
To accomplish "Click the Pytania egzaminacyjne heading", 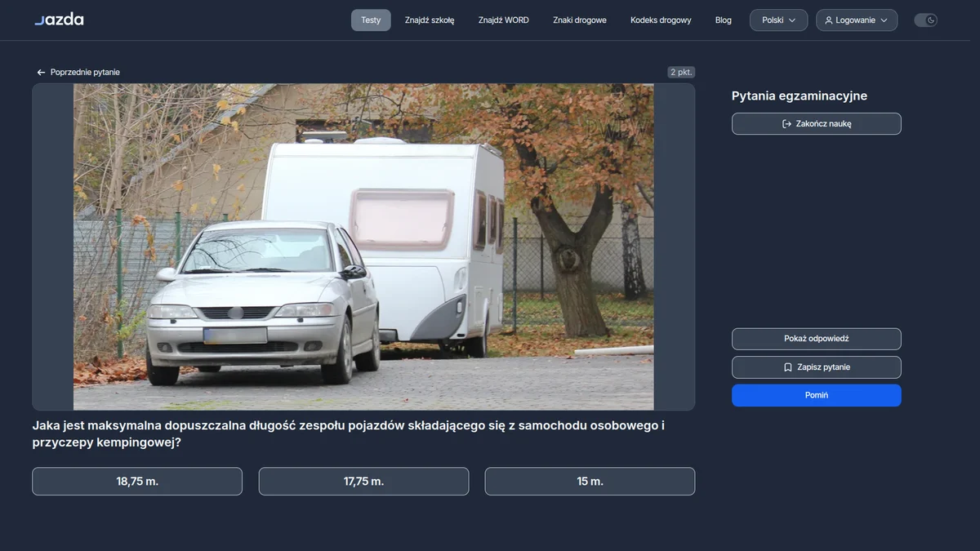I will (800, 96).
